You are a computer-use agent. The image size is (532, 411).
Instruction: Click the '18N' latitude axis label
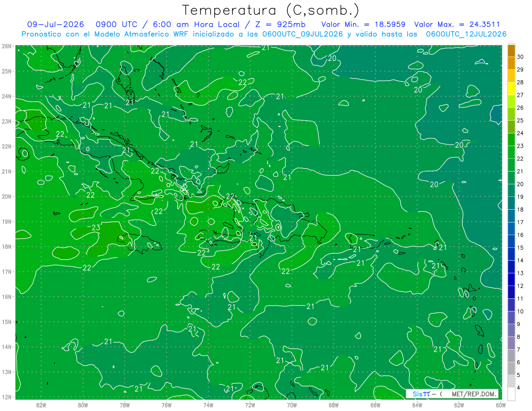coord(6,247)
